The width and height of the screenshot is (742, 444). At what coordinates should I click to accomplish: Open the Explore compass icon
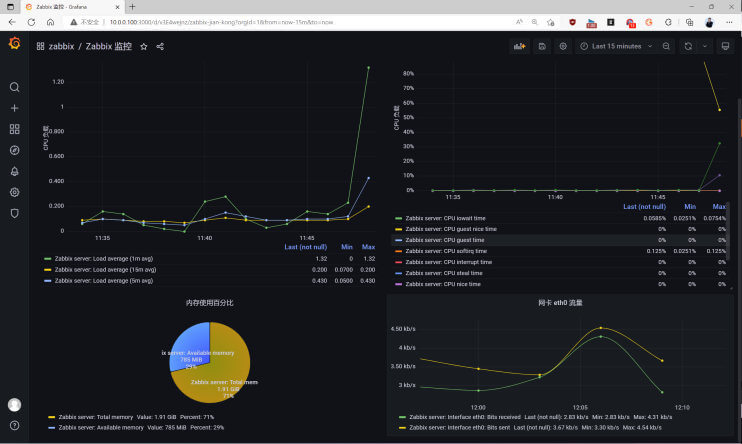click(x=15, y=150)
